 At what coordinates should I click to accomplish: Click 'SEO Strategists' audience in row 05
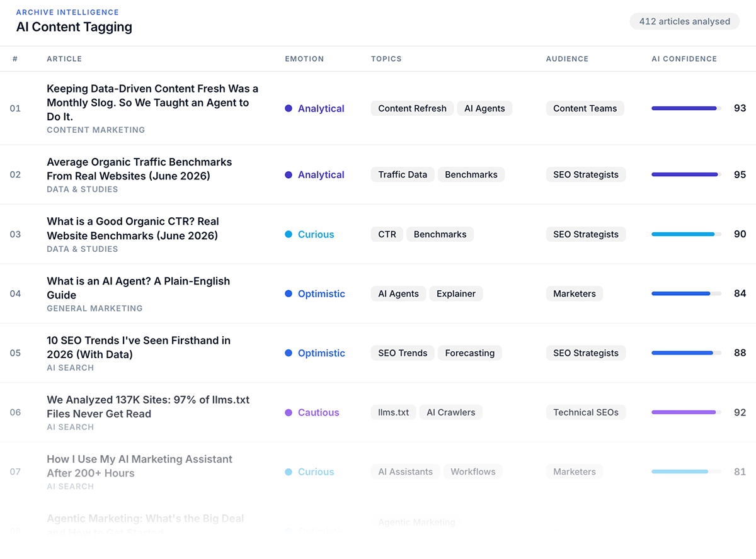click(586, 353)
